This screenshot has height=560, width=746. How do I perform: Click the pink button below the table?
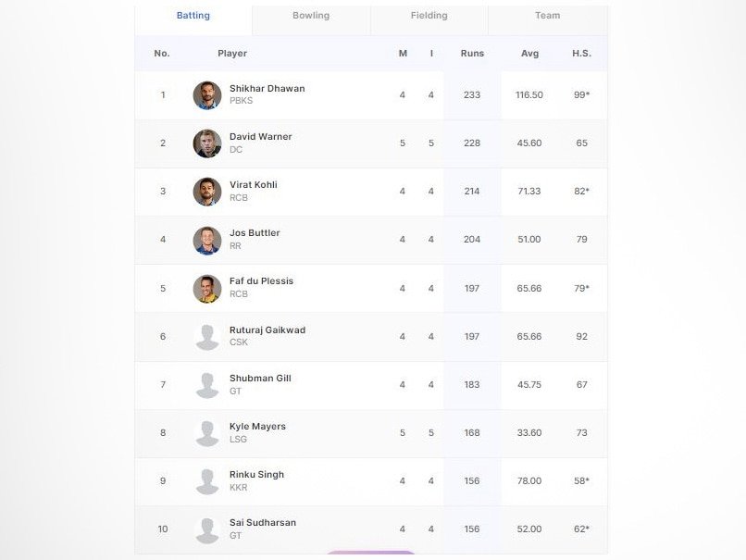(371, 554)
